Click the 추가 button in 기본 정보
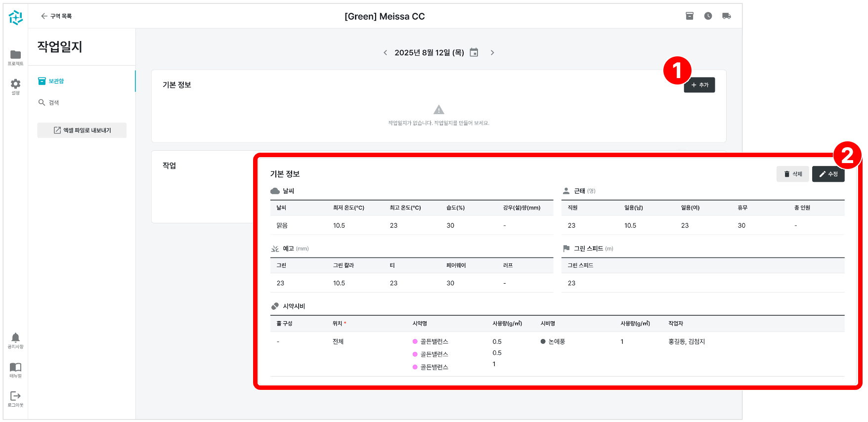 pyautogui.click(x=699, y=85)
